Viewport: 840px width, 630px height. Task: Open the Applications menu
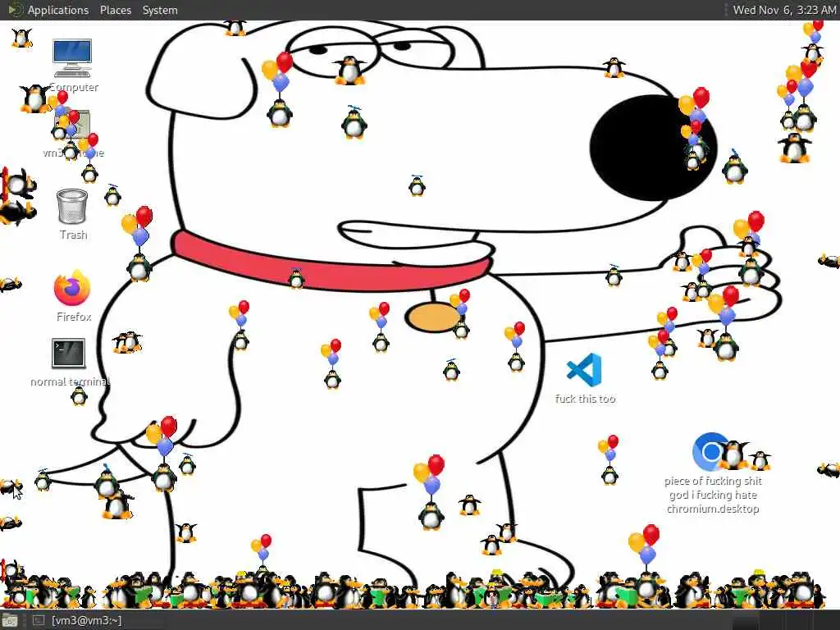coord(58,10)
